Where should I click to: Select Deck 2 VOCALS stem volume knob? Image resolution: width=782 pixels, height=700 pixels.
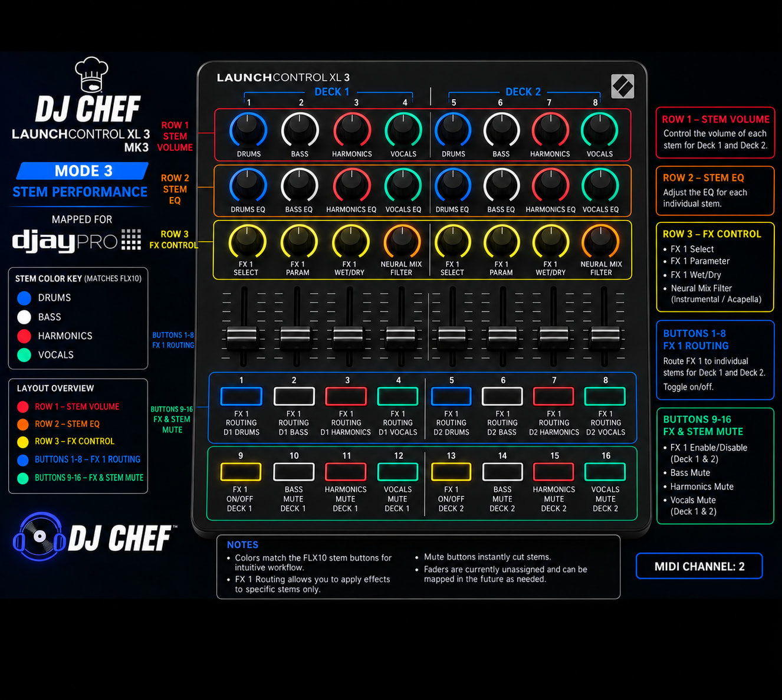click(600, 130)
